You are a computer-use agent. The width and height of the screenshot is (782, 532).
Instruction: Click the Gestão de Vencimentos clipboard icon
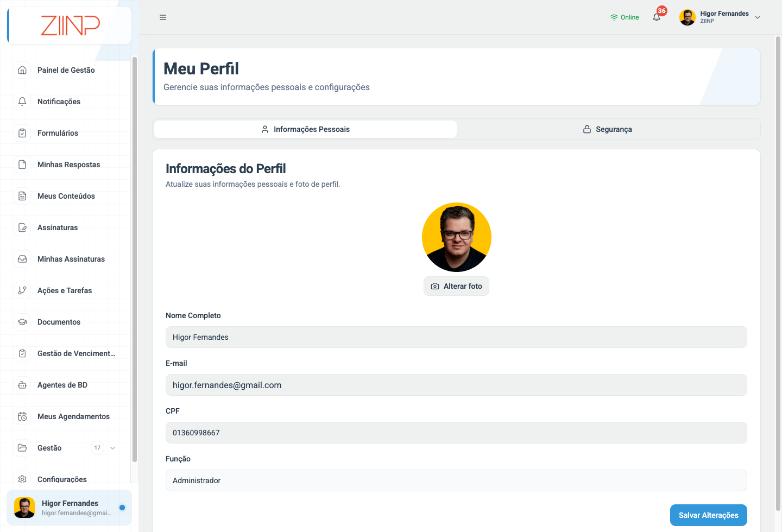pyautogui.click(x=22, y=353)
